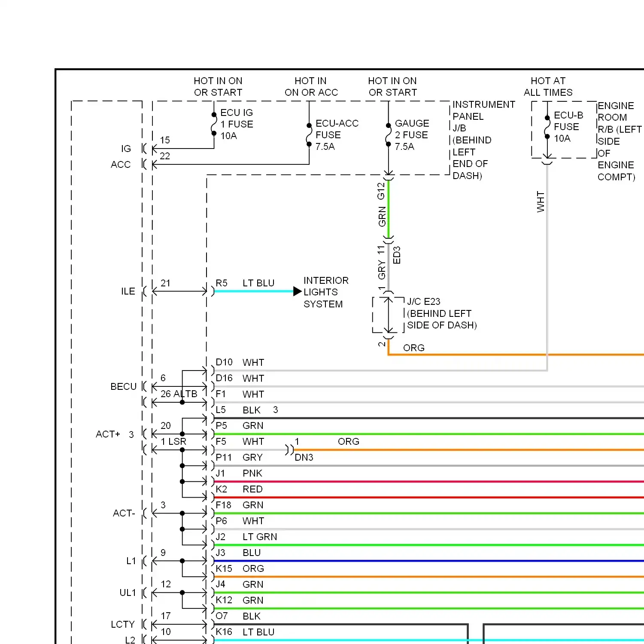Image resolution: width=644 pixels, height=644 pixels.
Task: Click the HOT IN ON OR ACC heading
Action: click(311, 87)
